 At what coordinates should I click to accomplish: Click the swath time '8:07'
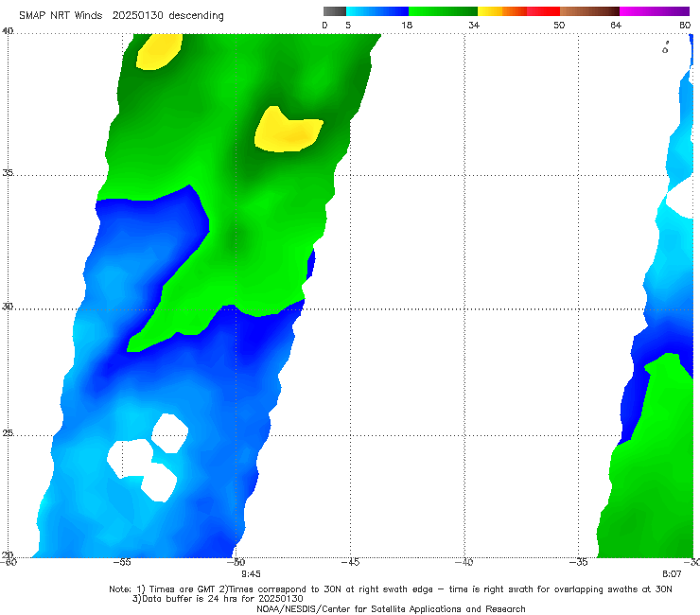(672, 574)
